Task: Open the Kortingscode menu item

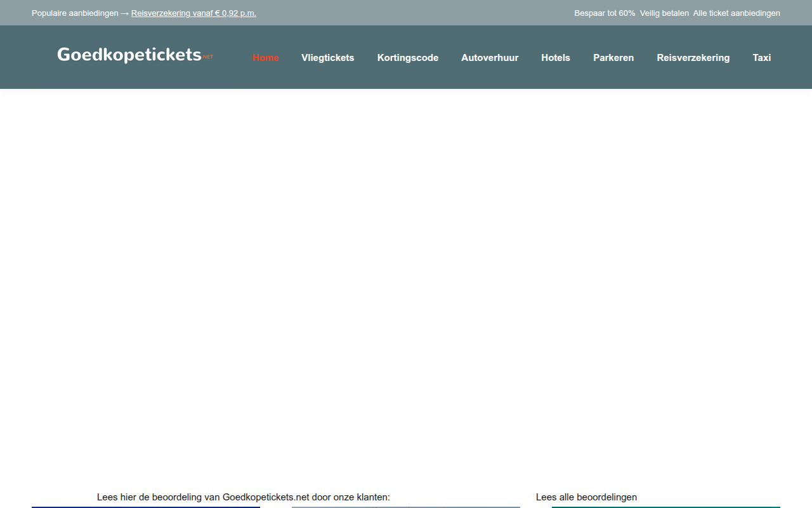Action: coord(408,58)
